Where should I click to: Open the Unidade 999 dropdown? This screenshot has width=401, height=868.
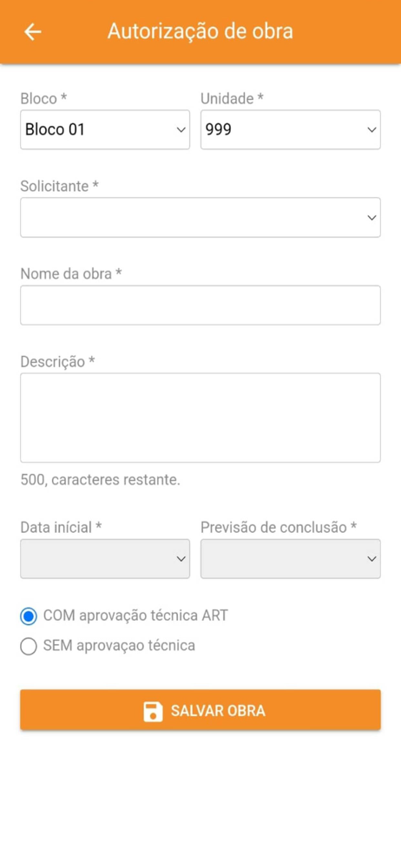click(x=290, y=129)
